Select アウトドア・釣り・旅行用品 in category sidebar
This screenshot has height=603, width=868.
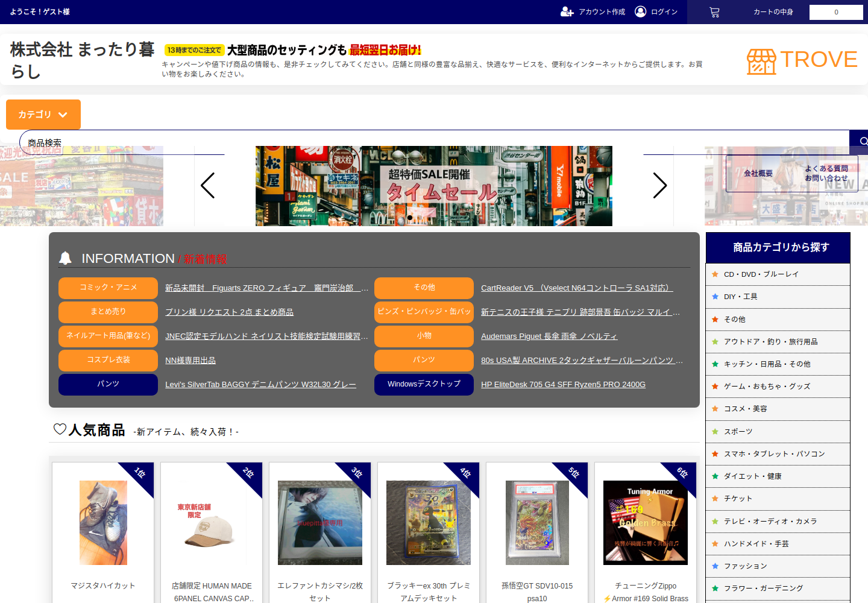(778, 342)
